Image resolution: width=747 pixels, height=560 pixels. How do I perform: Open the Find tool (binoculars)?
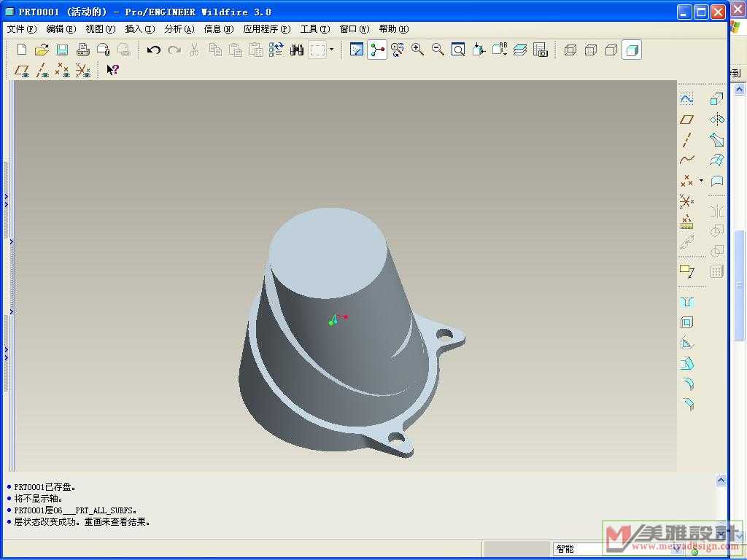tap(297, 50)
